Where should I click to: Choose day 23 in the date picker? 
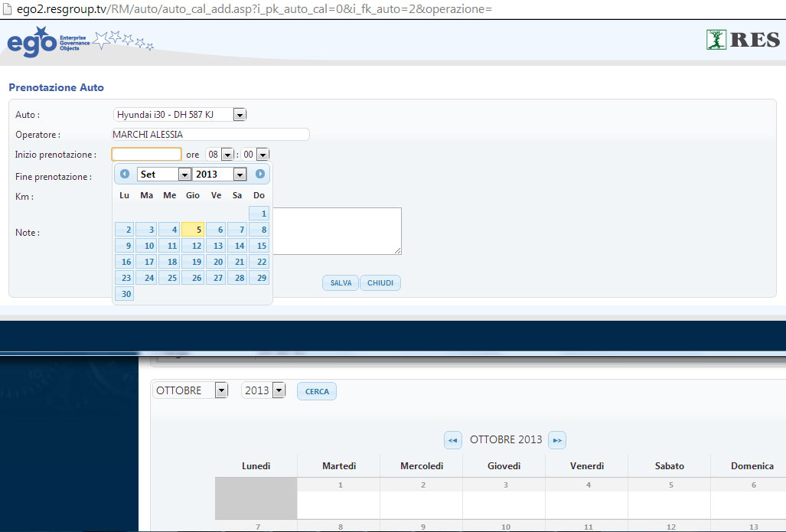coord(124,277)
